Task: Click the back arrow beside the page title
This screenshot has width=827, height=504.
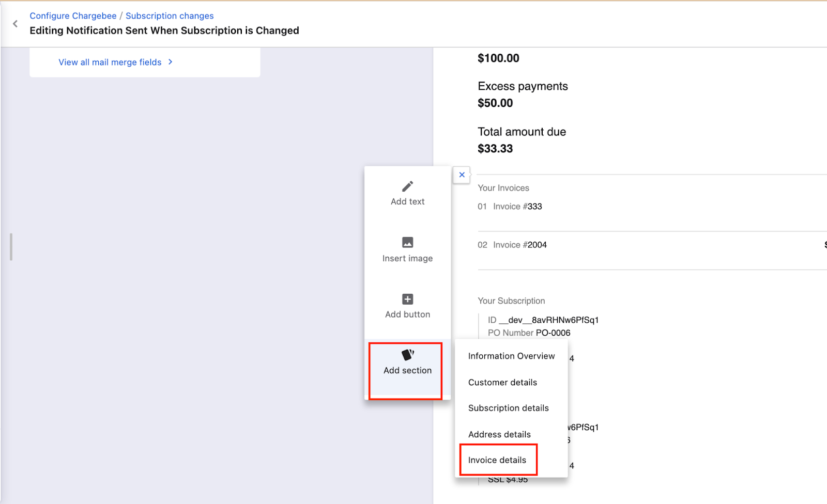Action: click(x=15, y=24)
